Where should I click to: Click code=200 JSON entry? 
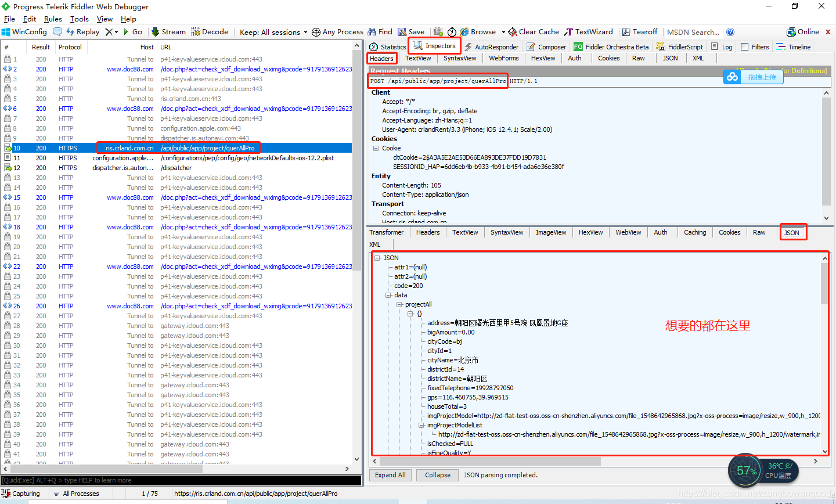(409, 286)
